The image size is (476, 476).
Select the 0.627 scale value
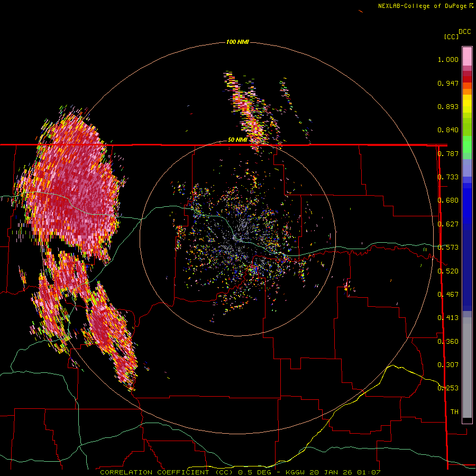coord(448,224)
